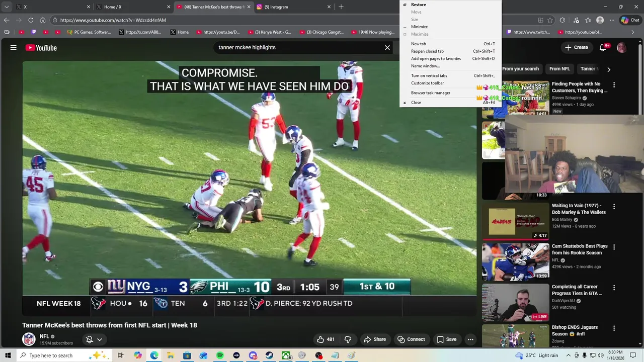Open 'Waiting In Vain' Bob Marley thumbnail

[516, 221]
